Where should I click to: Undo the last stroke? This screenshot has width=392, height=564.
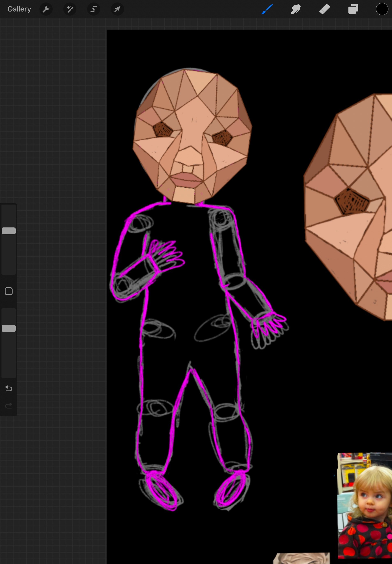click(9, 388)
